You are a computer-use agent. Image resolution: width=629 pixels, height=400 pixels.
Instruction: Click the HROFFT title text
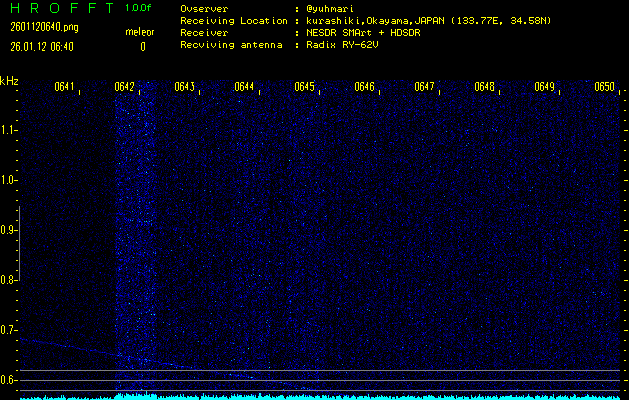click(x=62, y=8)
